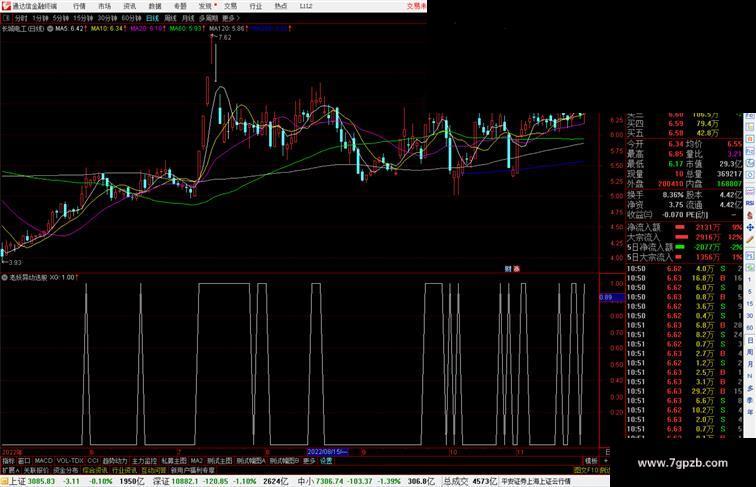Switch to 5-minute period in sidebar
Viewport: 756px width, 487px height.
pos(750,292)
